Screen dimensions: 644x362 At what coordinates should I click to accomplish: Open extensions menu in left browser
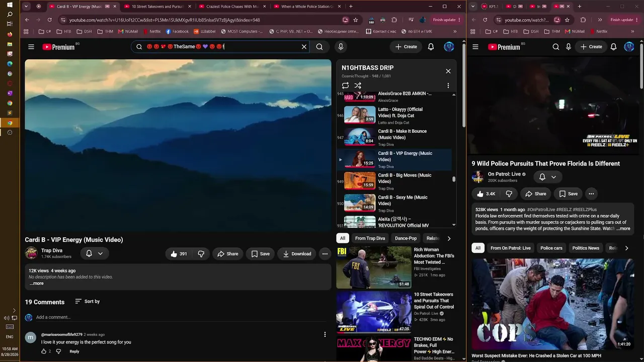click(394, 20)
